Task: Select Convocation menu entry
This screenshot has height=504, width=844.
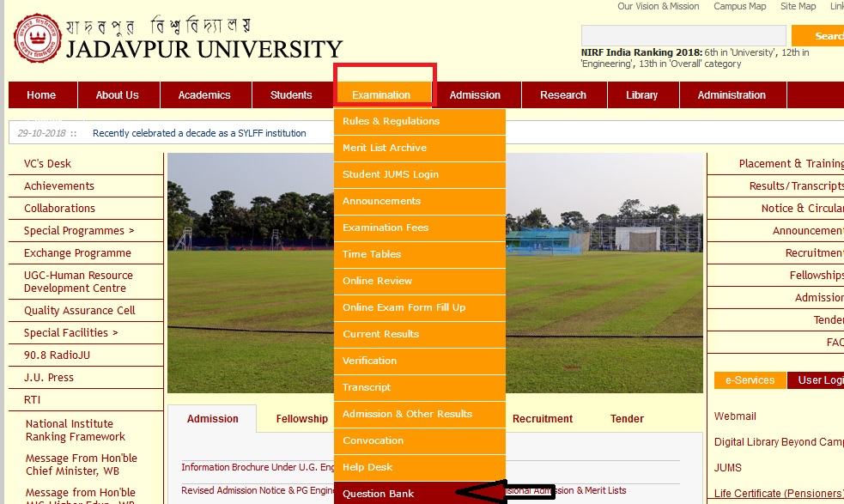Action: (419, 441)
